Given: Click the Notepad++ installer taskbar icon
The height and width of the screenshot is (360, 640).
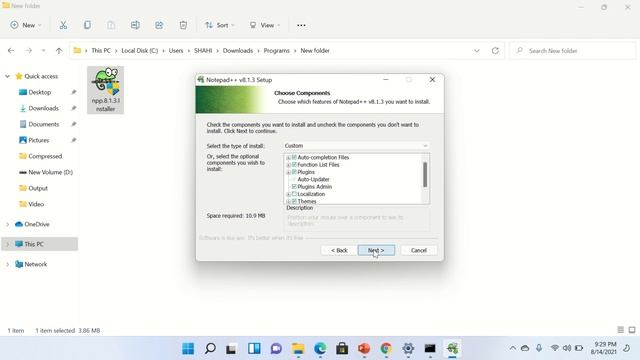Looking at the screenshot, I should [x=452, y=348].
